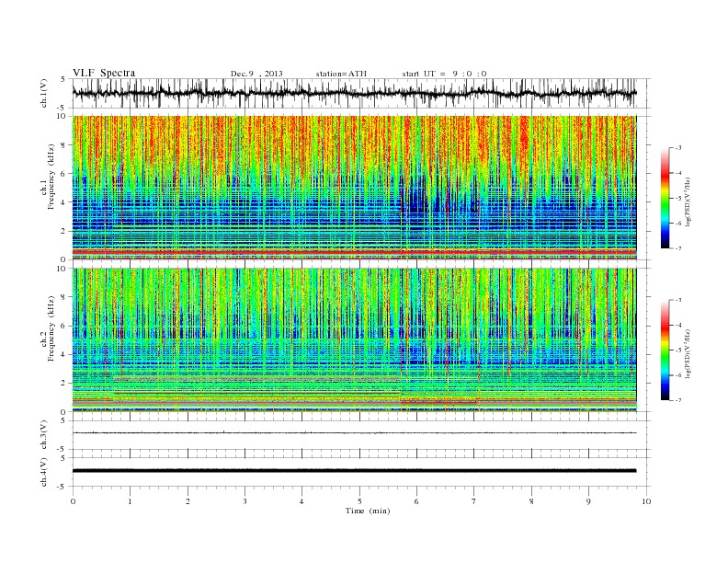The image size is (728, 563).
Task: Click the "VLF Spectra" plot title
Action: [104, 73]
